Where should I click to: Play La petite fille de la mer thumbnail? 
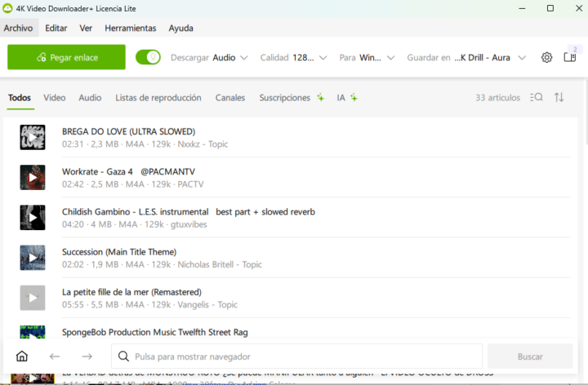click(33, 298)
